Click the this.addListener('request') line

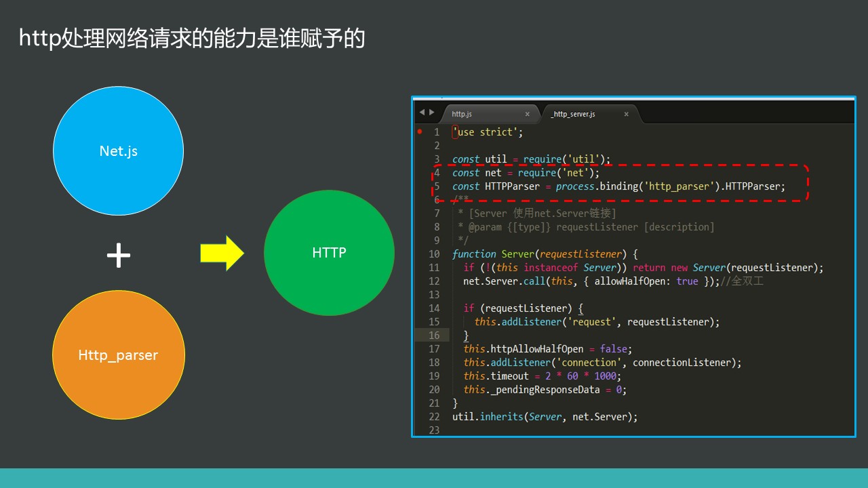597,322
